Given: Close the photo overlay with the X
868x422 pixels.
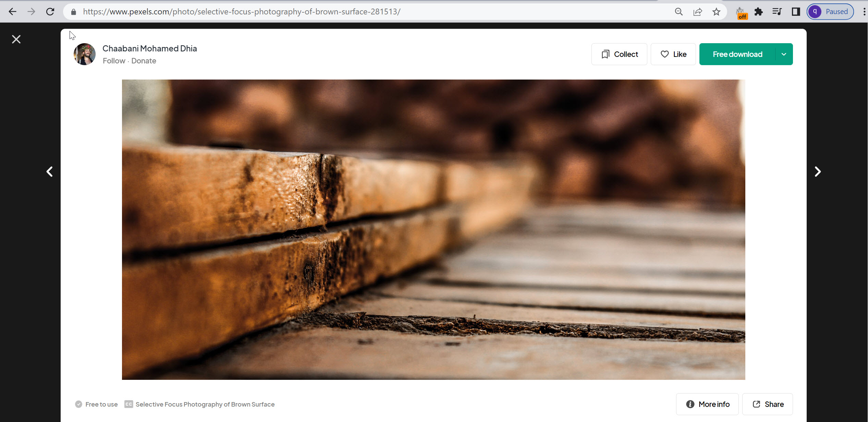Looking at the screenshot, I should coord(16,39).
